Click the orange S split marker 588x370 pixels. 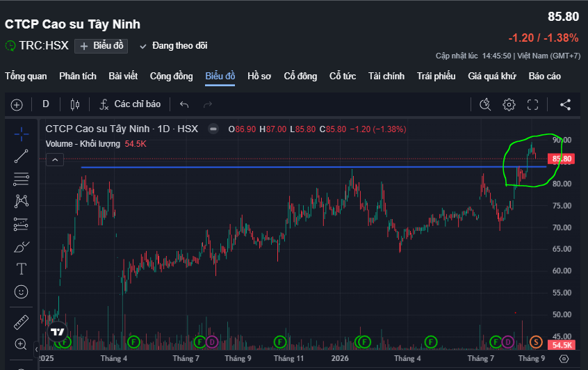pyautogui.click(x=536, y=342)
